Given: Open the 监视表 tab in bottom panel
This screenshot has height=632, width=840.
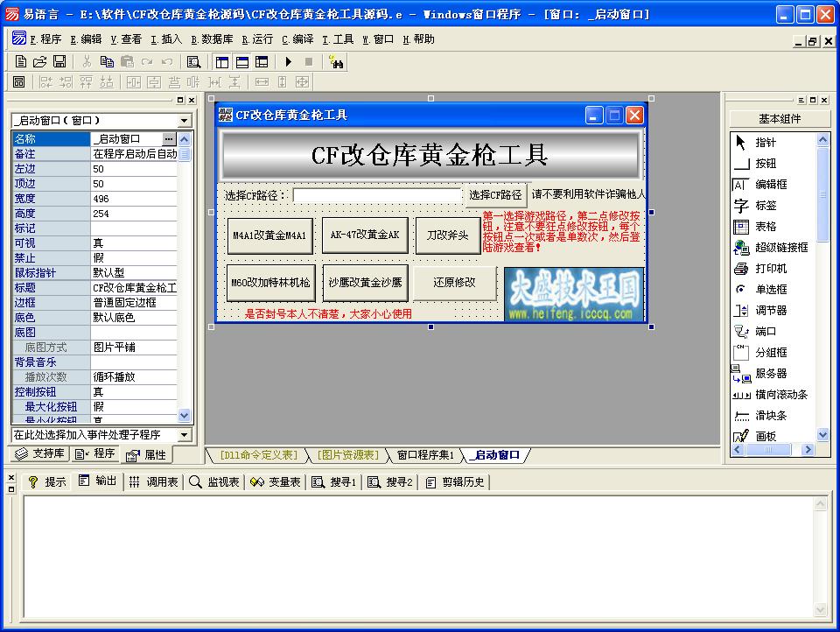Looking at the screenshot, I should tap(214, 482).
